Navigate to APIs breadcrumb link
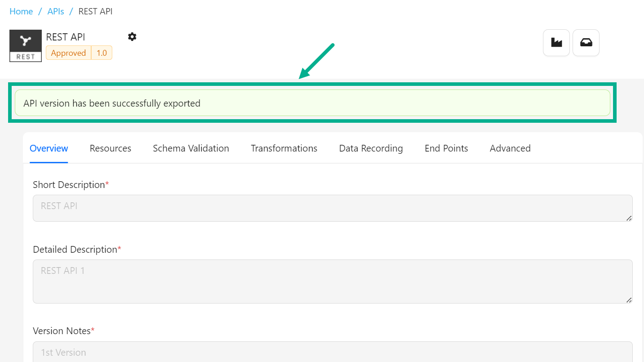 (x=56, y=12)
